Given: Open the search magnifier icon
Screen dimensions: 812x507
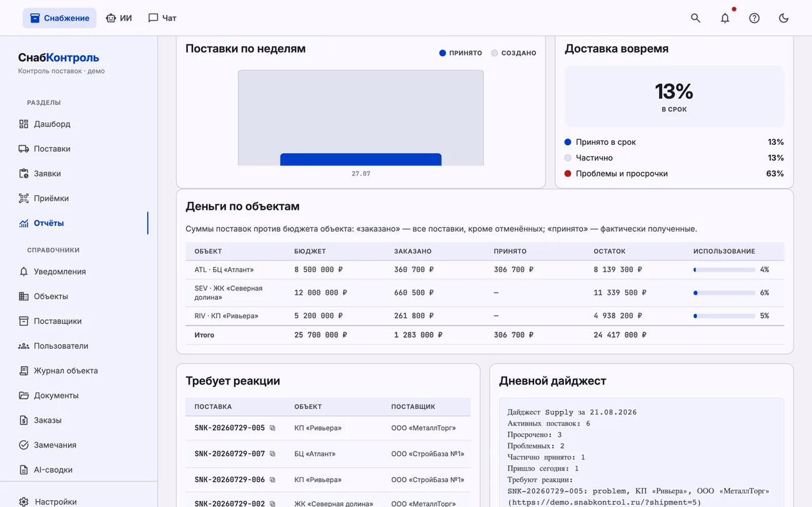Looking at the screenshot, I should [x=695, y=18].
